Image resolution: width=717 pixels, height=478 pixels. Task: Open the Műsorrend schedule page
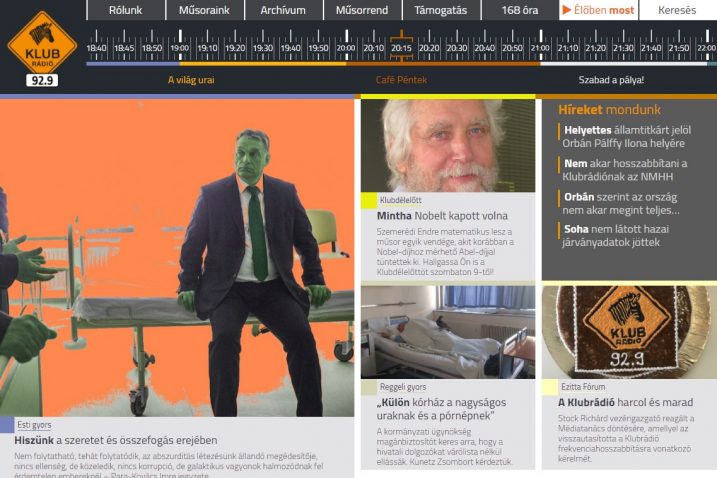point(362,10)
